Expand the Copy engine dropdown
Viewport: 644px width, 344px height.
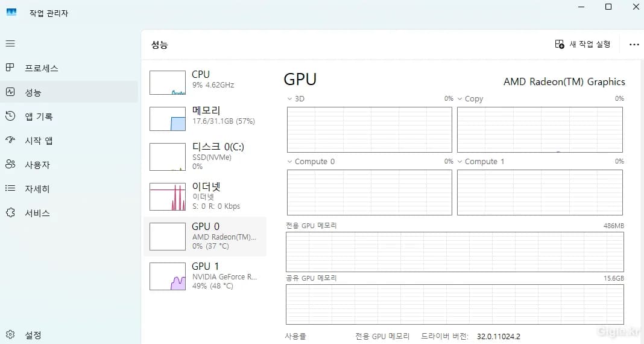coord(460,98)
